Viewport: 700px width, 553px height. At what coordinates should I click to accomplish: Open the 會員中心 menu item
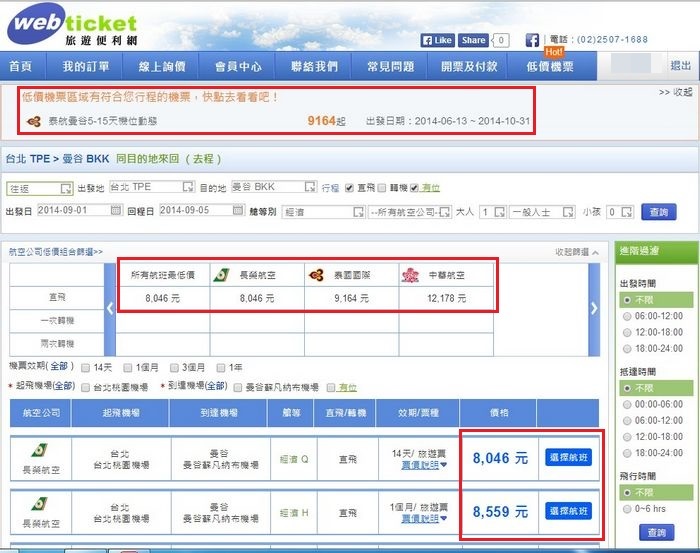(x=238, y=67)
